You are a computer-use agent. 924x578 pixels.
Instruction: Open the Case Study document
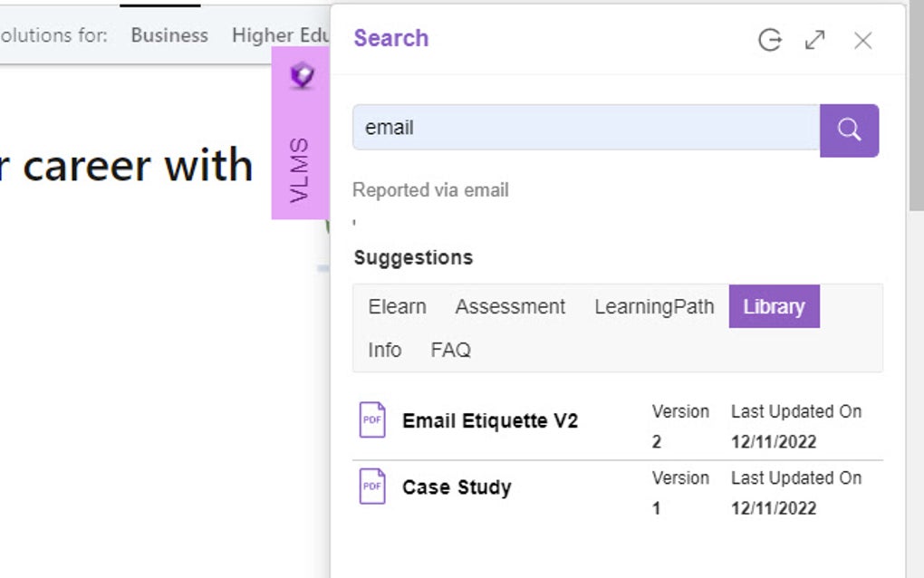(x=457, y=486)
